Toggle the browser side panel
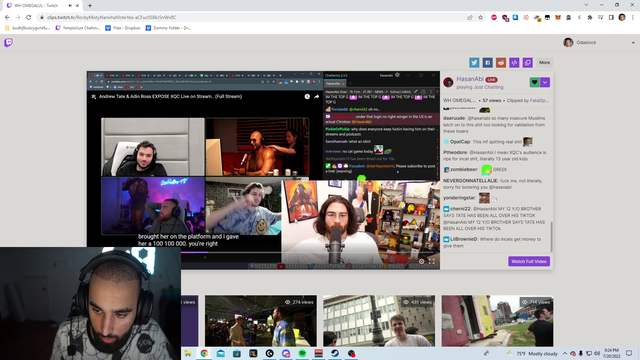Screen dimensions: 640x360 (x=611, y=18)
